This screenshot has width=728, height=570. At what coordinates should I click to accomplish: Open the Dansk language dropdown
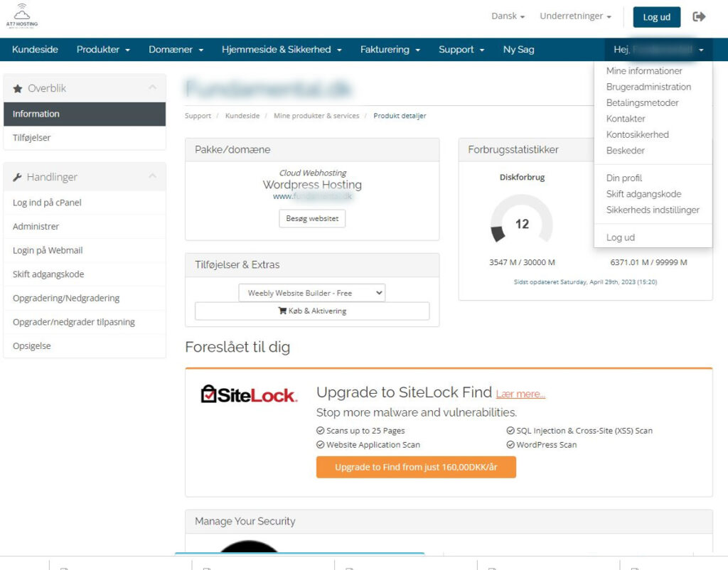508,16
